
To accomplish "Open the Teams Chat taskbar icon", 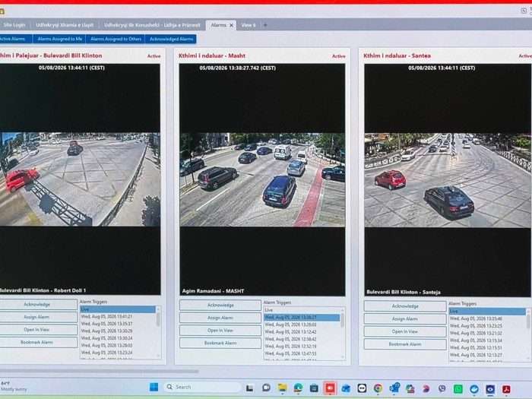I will click(x=266, y=388).
